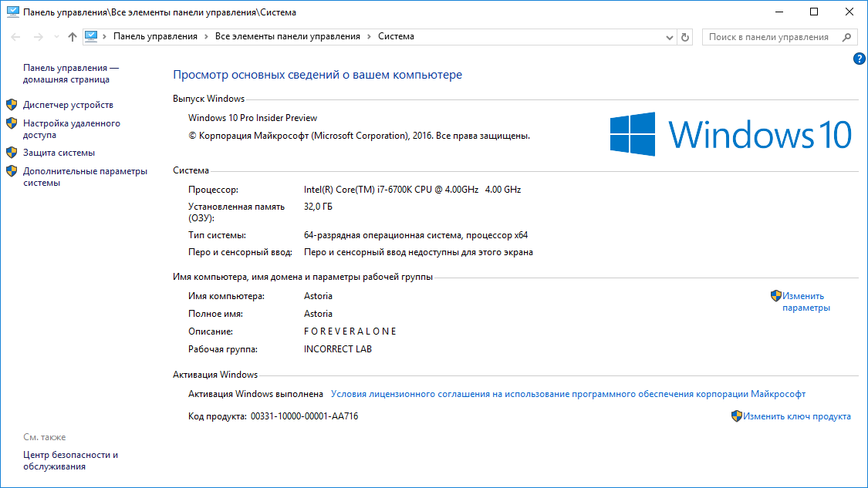
Task: Click 'Windows 10 Pro Insider Preview' edition text
Action: [252, 118]
